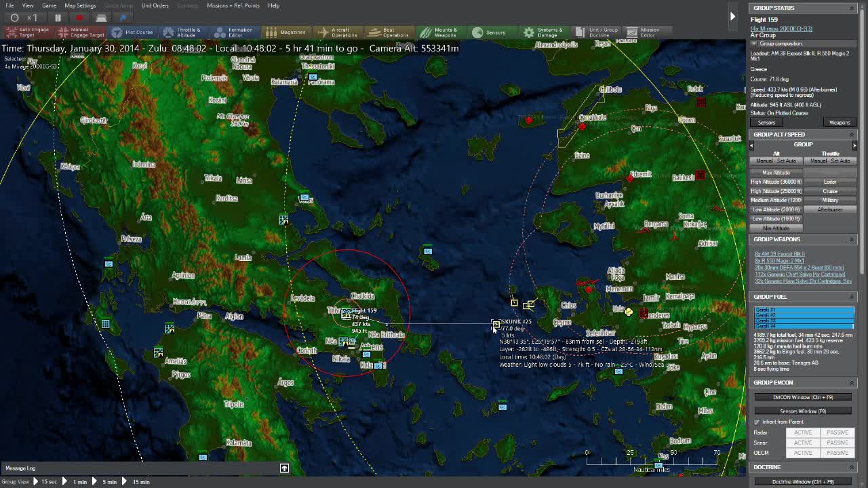This screenshot has height=488, width=868.
Task: Open the 4x Mirage 2000EG-S3 link
Action: tap(781, 29)
